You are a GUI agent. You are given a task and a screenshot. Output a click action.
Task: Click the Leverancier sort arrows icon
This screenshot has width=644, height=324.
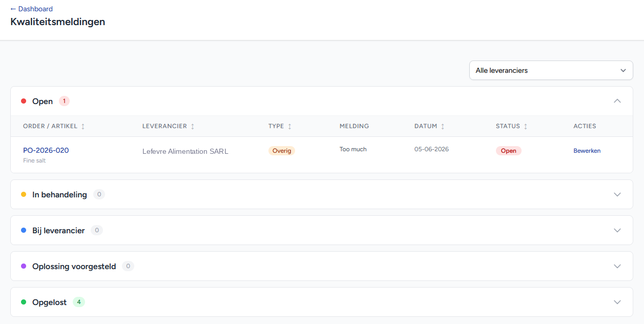click(193, 127)
